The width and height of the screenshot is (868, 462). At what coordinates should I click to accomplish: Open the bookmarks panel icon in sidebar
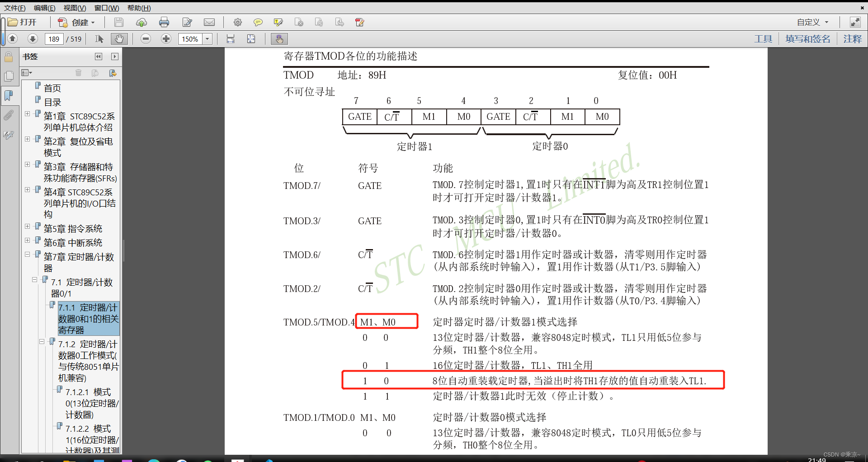tap(9, 95)
